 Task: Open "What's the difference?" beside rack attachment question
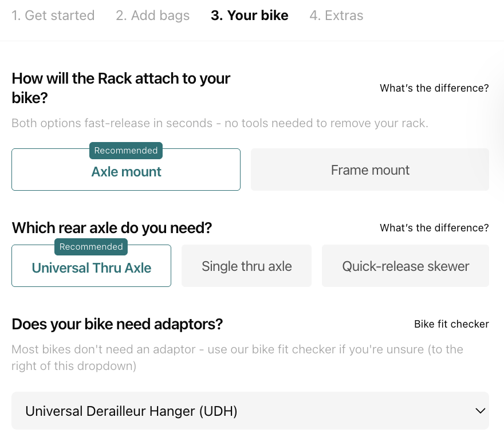pos(434,88)
